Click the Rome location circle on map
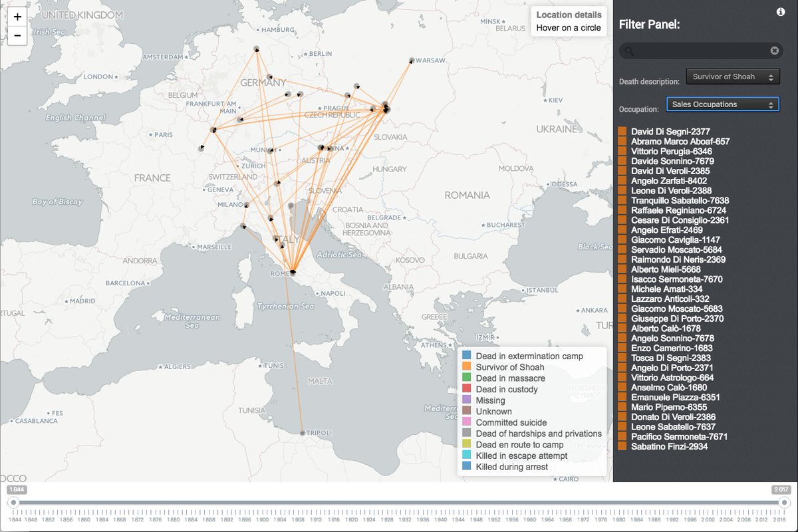The height and width of the screenshot is (532, 798). (x=293, y=271)
